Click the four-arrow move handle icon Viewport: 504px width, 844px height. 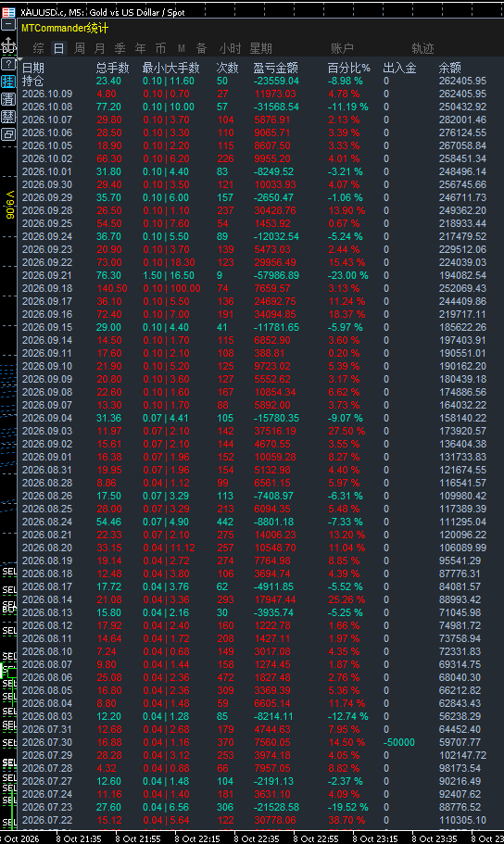[8, 44]
